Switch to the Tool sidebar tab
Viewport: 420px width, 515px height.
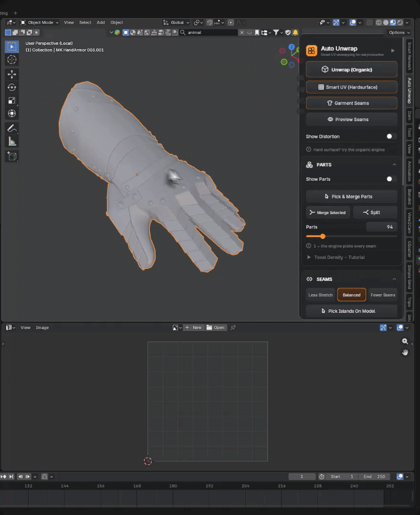click(x=409, y=132)
